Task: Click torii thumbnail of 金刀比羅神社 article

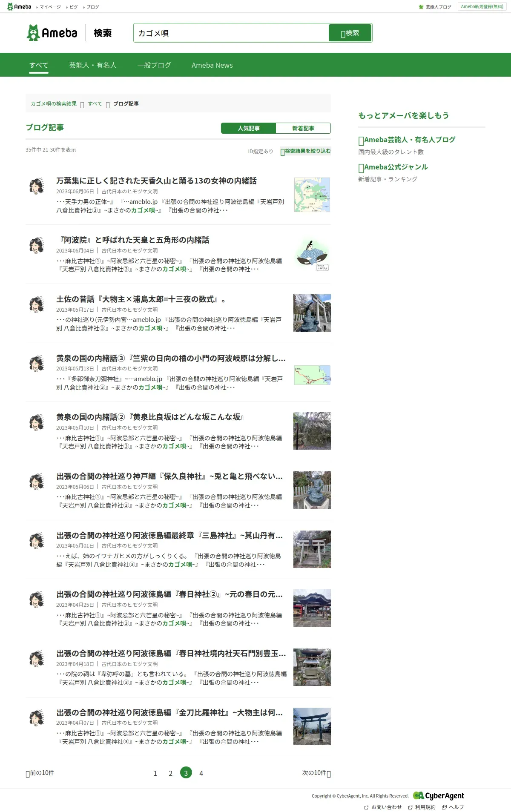Action: [312, 726]
